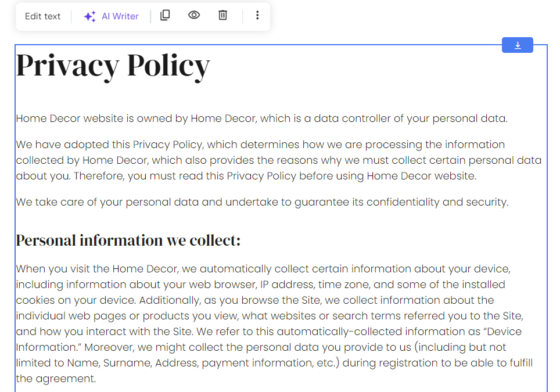Select the Privacy Policy heading
The image size is (560, 392).
113,65
